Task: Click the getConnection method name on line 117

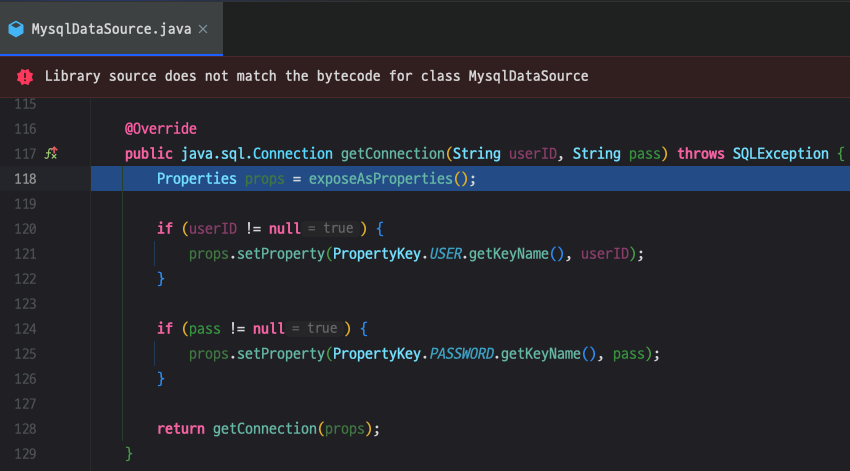Action: pos(392,154)
